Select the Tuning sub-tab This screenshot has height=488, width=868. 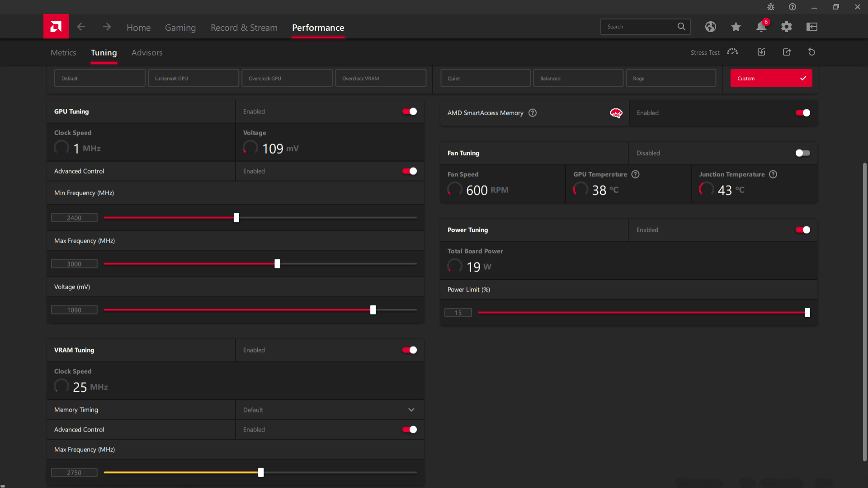tap(104, 52)
